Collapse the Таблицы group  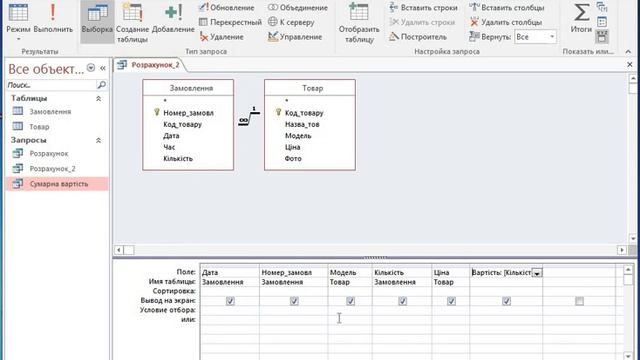(98, 98)
